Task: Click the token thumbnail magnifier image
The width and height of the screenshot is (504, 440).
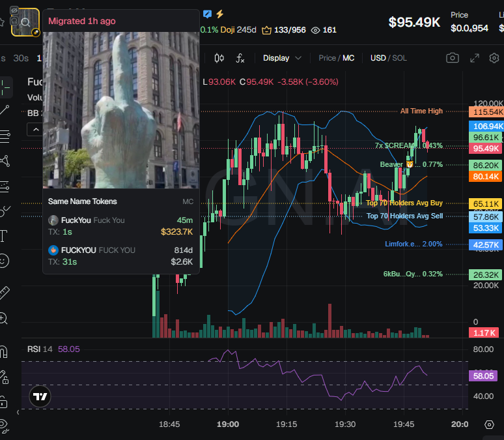Action: 25,22
